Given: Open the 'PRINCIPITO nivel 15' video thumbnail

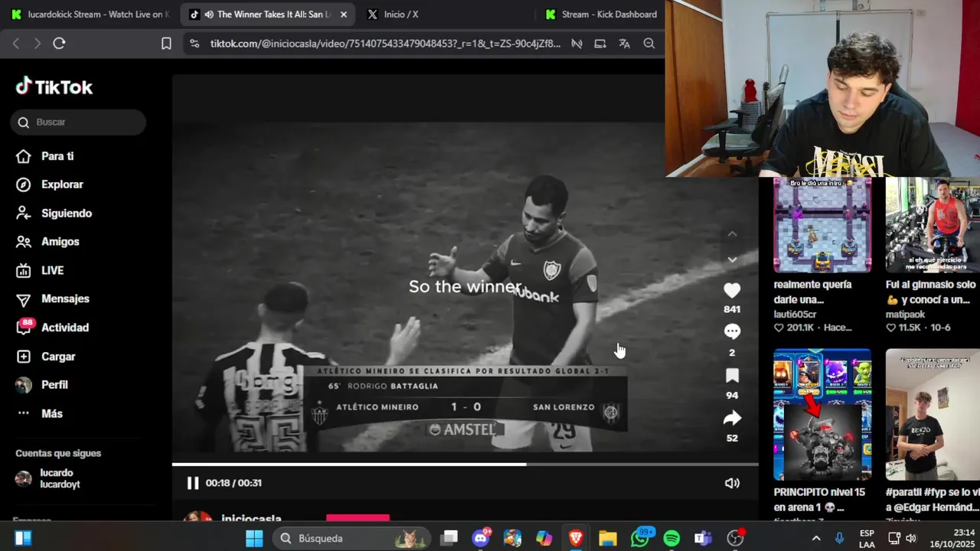Looking at the screenshot, I should tap(822, 415).
